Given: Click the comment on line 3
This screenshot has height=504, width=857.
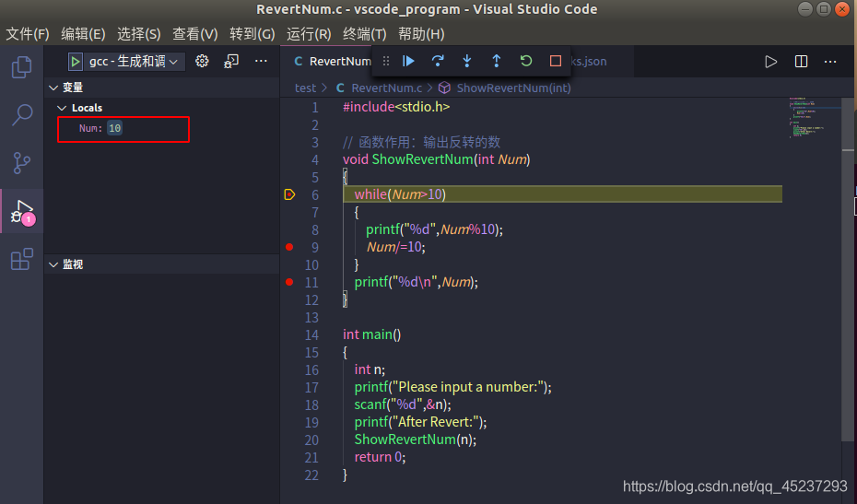Looking at the screenshot, I should pyautogui.click(x=421, y=142).
